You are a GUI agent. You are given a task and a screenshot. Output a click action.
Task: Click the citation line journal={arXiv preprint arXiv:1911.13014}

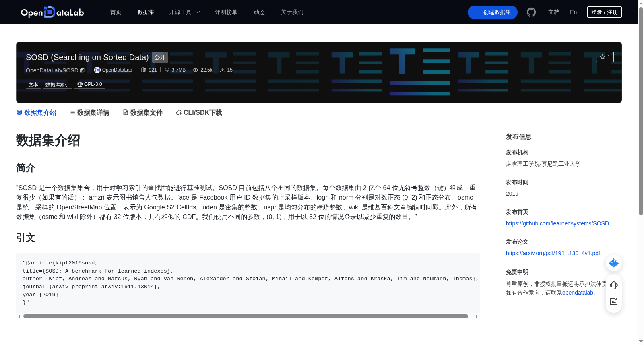91,287
